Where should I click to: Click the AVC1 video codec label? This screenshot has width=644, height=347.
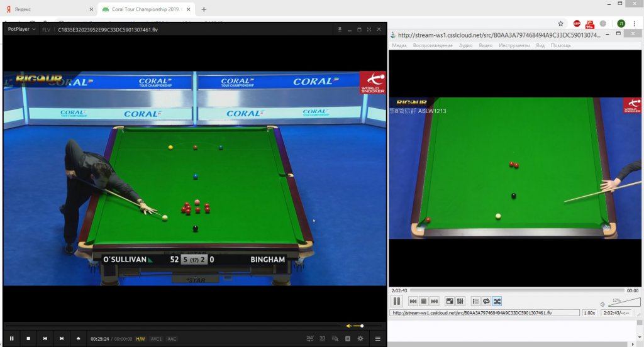point(156,339)
